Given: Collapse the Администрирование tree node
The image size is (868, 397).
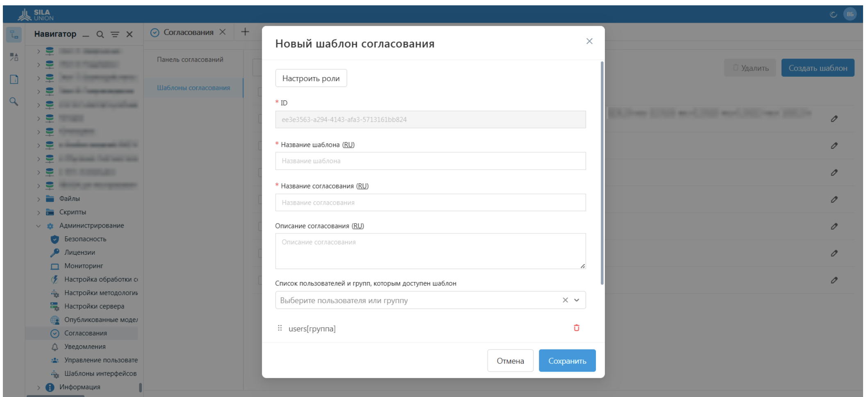Looking at the screenshot, I should coord(39,226).
